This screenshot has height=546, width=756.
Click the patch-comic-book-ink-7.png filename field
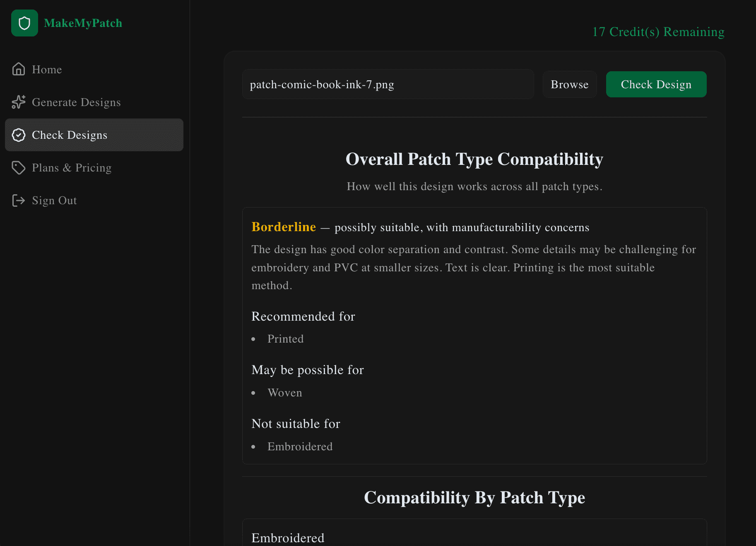[x=388, y=84]
